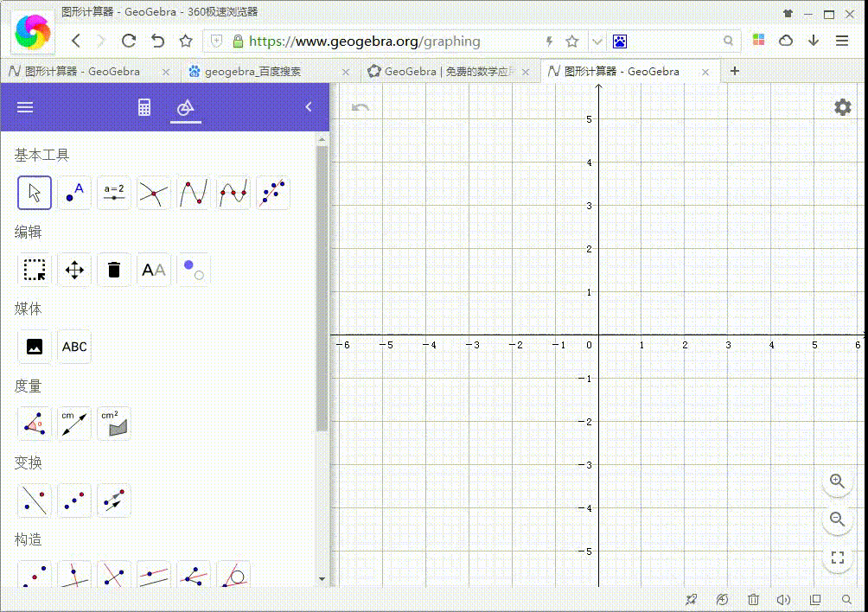Select the Move Graphics View tool

tap(74, 270)
